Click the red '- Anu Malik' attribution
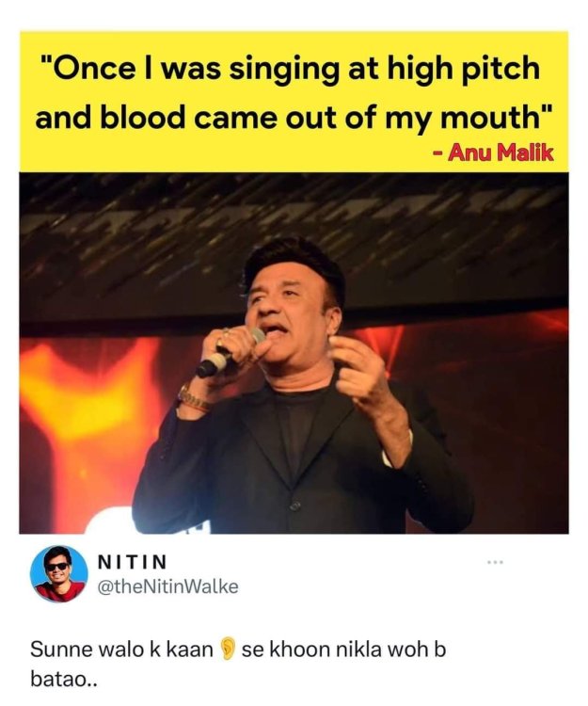Screen dimensions: 588x706 tap(493, 154)
